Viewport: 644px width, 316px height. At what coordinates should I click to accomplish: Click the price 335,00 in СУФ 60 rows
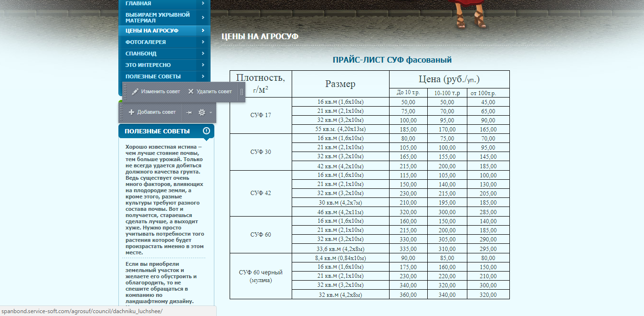click(408, 249)
